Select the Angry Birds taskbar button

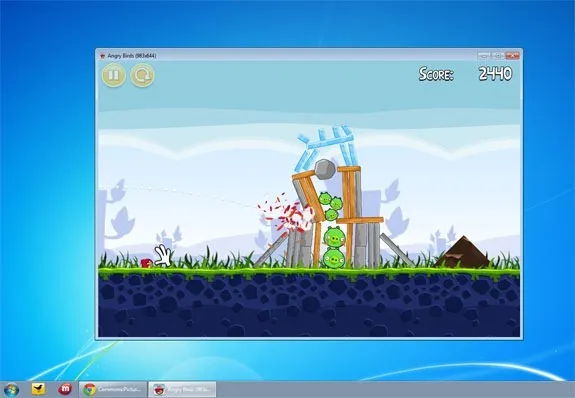point(182,389)
